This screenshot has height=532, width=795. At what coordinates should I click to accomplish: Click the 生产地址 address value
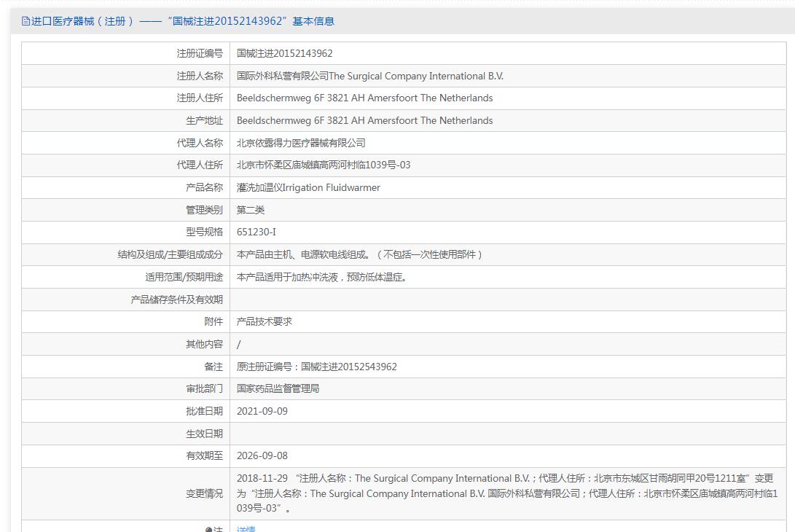tap(364, 121)
